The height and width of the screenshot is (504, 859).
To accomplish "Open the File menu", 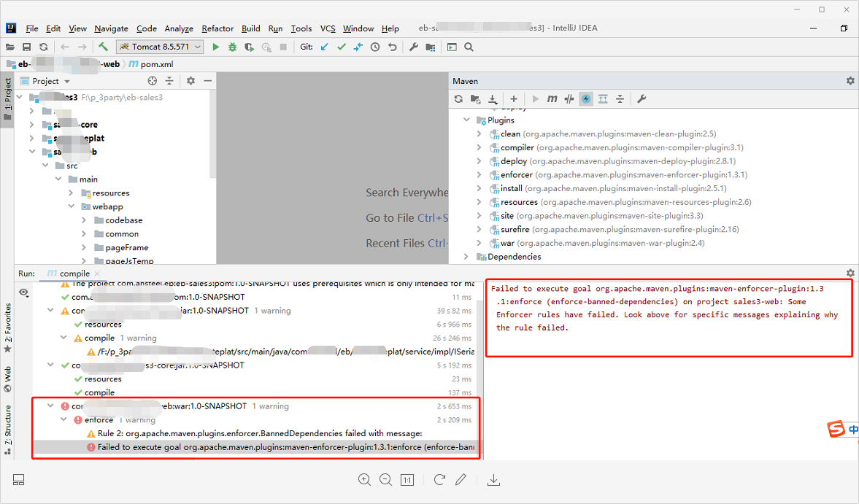I will coord(32,28).
